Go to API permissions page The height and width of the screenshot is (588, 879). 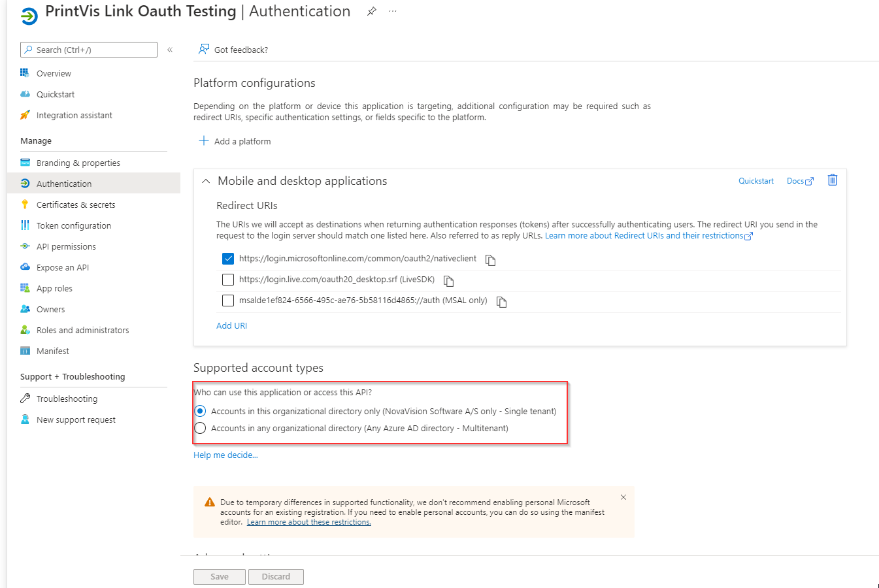[x=66, y=246]
